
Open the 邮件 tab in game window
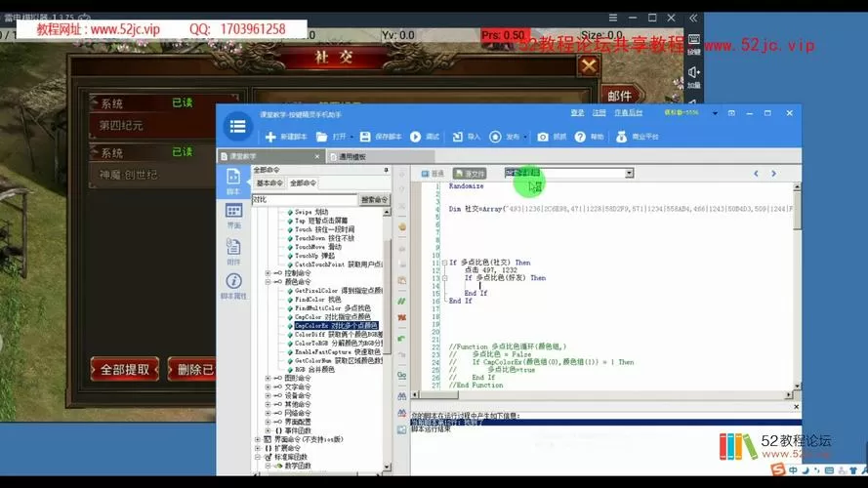coord(621,96)
